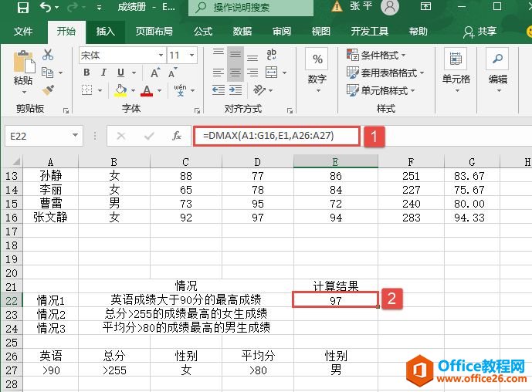
Task: Open the 开发工具 Developer tab
Action: [x=370, y=32]
